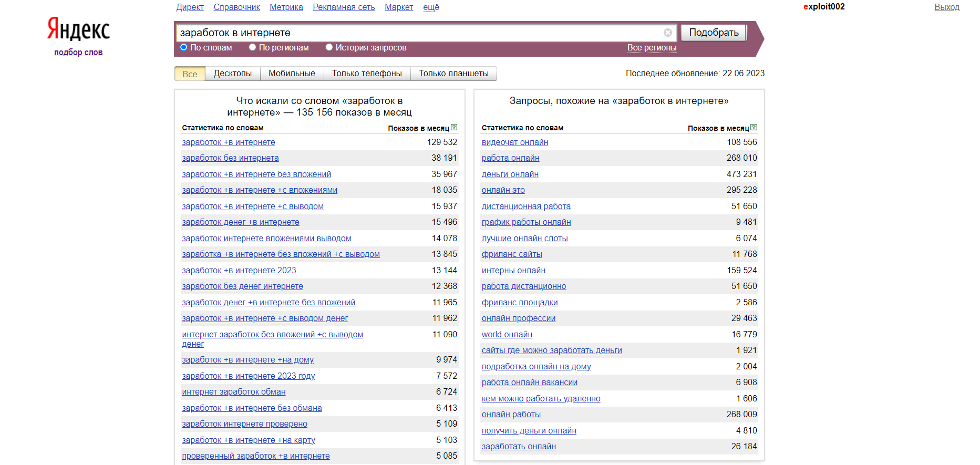
Task: Open similar query 'получить деньги онлайн'
Action: tap(529, 431)
